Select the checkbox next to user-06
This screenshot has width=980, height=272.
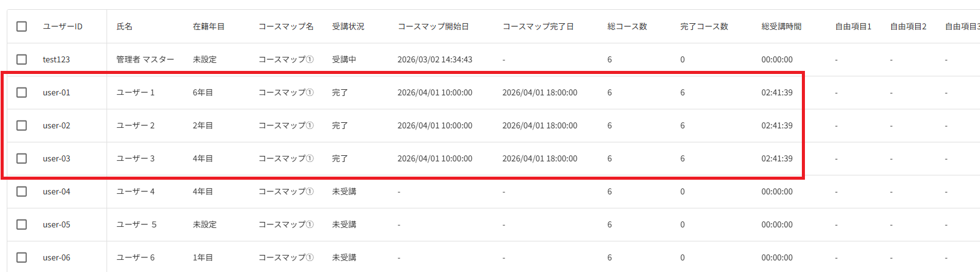click(x=21, y=257)
